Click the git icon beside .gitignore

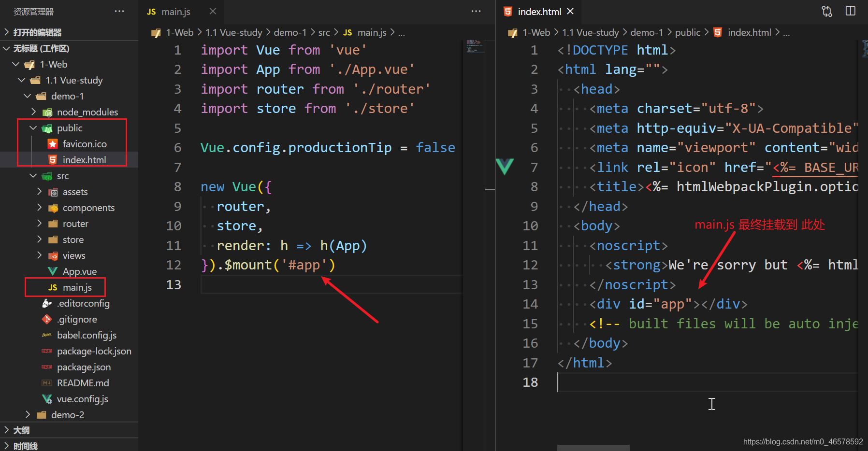[x=47, y=319]
